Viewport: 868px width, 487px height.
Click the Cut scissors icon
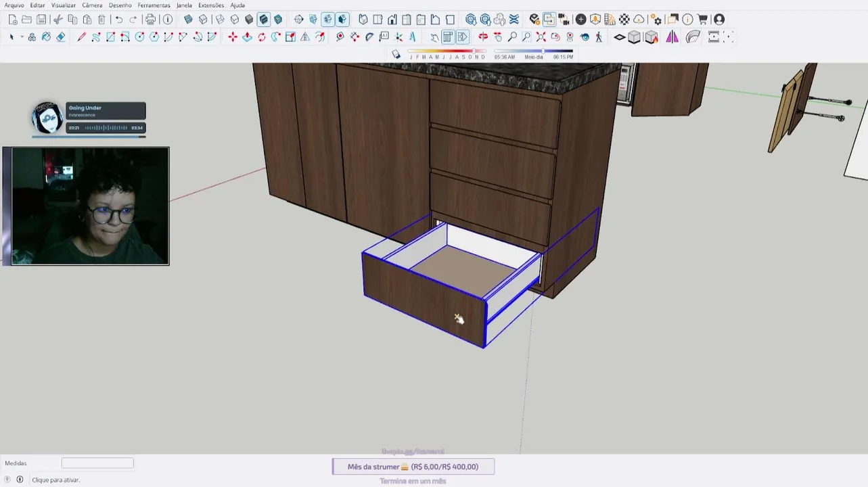point(58,20)
